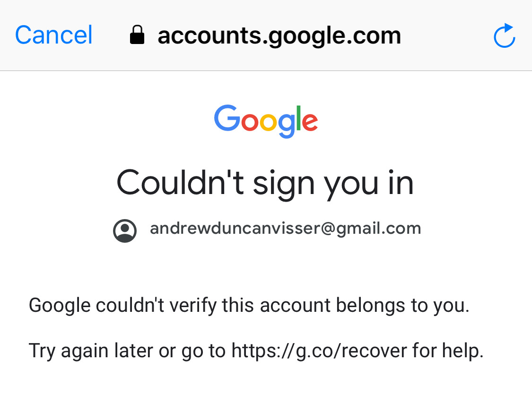
Task: Select the accounts.google.com address text
Action: [x=279, y=35]
